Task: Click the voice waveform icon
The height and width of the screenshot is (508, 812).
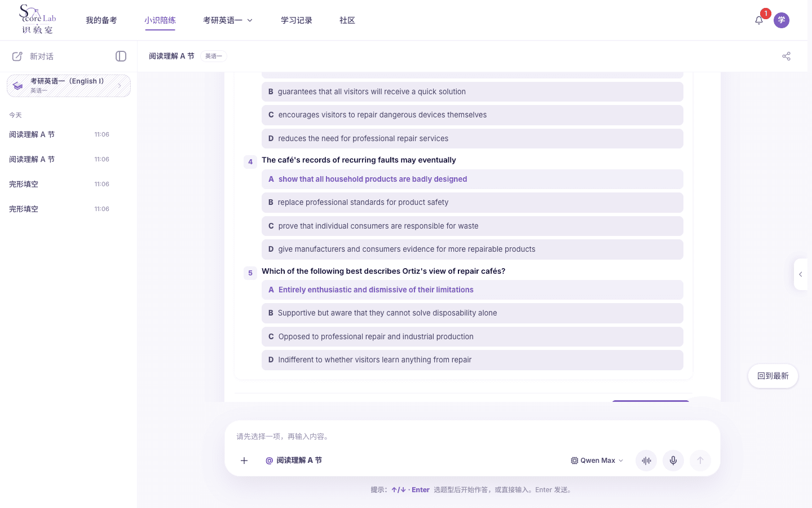Action: (x=646, y=461)
